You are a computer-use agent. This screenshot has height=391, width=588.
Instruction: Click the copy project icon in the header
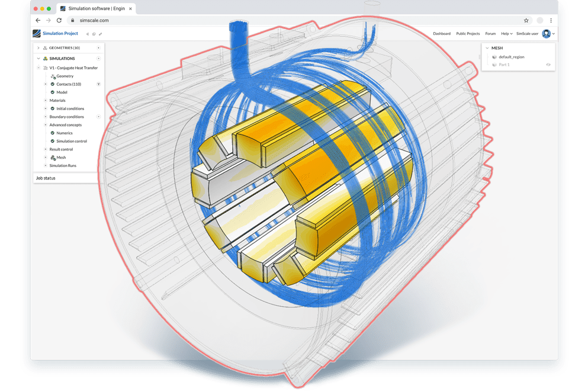coord(94,34)
